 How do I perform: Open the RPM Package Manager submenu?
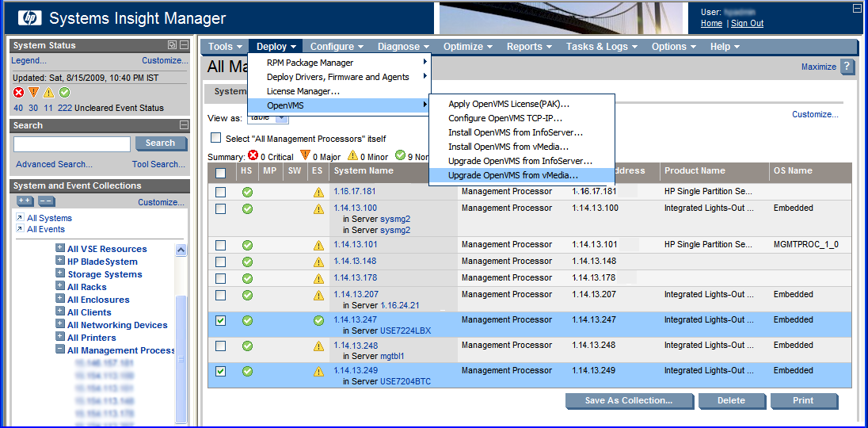coord(339,63)
